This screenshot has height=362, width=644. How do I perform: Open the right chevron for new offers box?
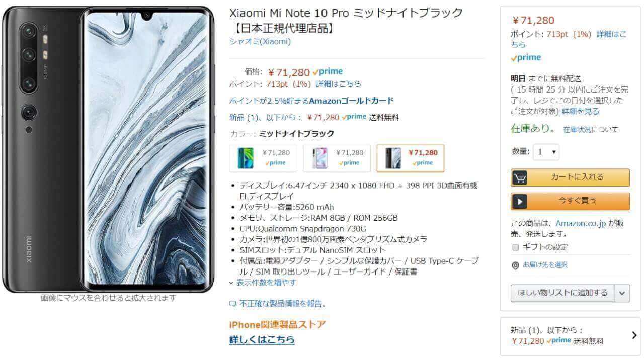pos(634,335)
